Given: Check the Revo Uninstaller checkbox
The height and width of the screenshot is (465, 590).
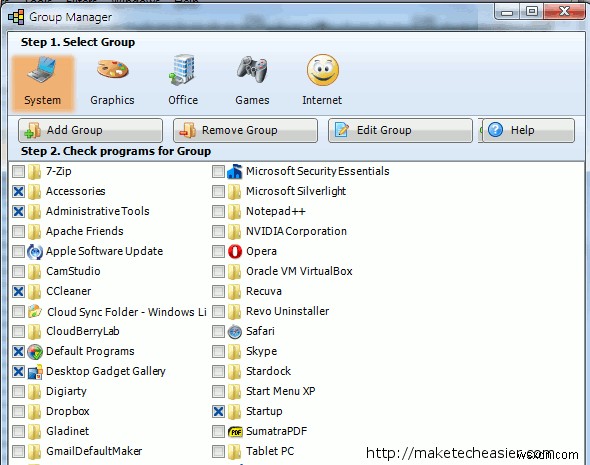Looking at the screenshot, I should click(218, 312).
